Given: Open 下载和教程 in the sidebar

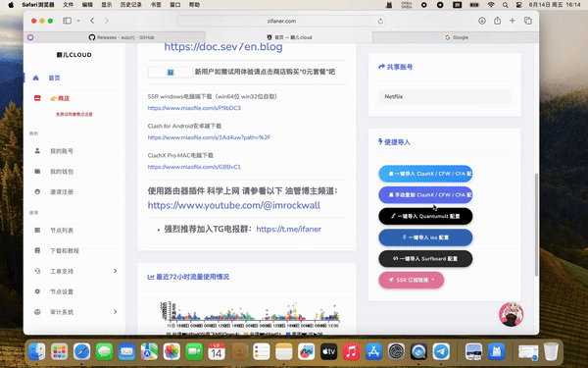Looking at the screenshot, I should coord(65,250).
